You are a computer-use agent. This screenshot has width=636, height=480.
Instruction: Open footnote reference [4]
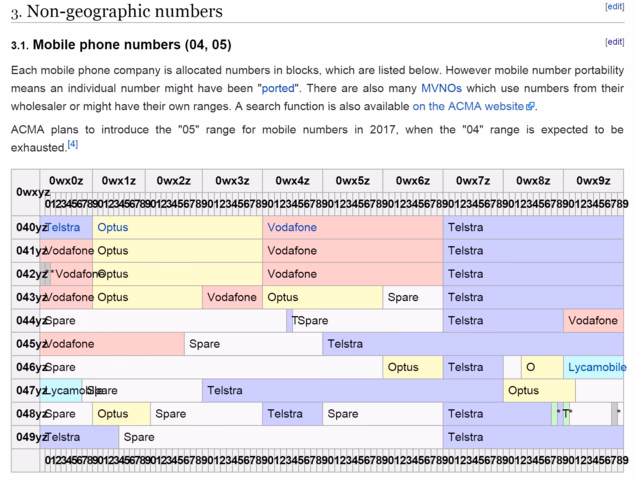(73, 144)
